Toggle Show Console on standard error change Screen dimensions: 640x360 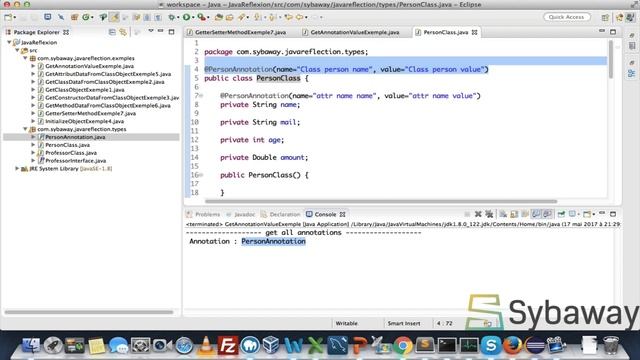pos(547,214)
